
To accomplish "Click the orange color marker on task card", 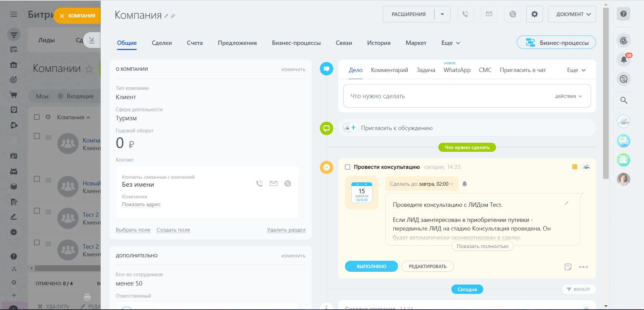I will (575, 167).
